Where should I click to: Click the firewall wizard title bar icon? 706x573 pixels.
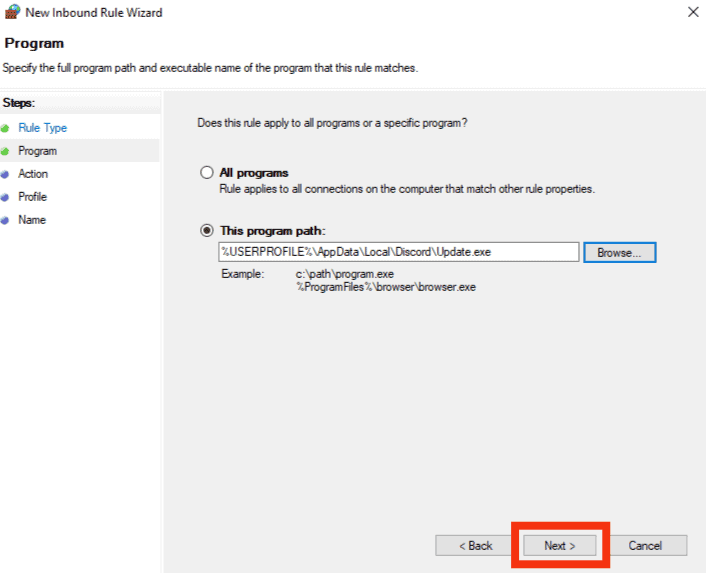point(12,12)
